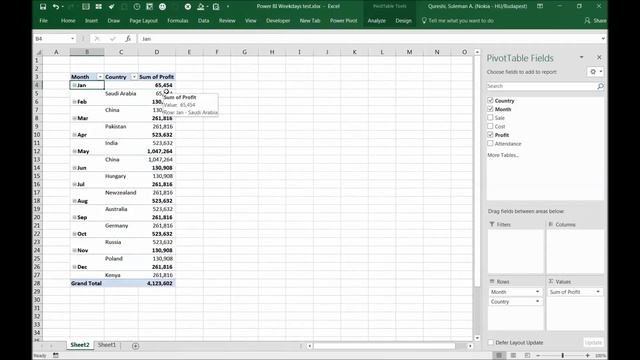Switch to the Power Pivot ribbon tab
This screenshot has width=640, height=360.
344,20
